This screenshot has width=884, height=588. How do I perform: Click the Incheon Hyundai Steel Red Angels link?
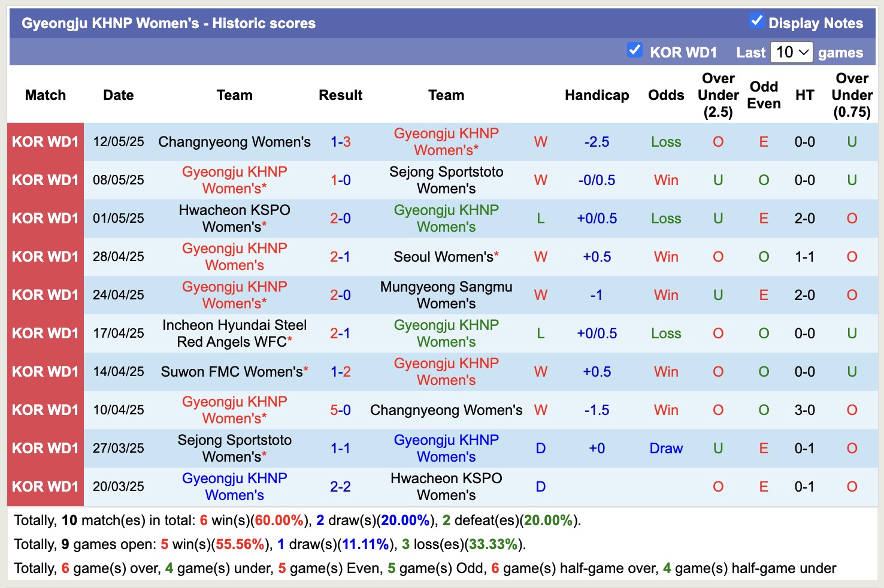click(x=235, y=334)
